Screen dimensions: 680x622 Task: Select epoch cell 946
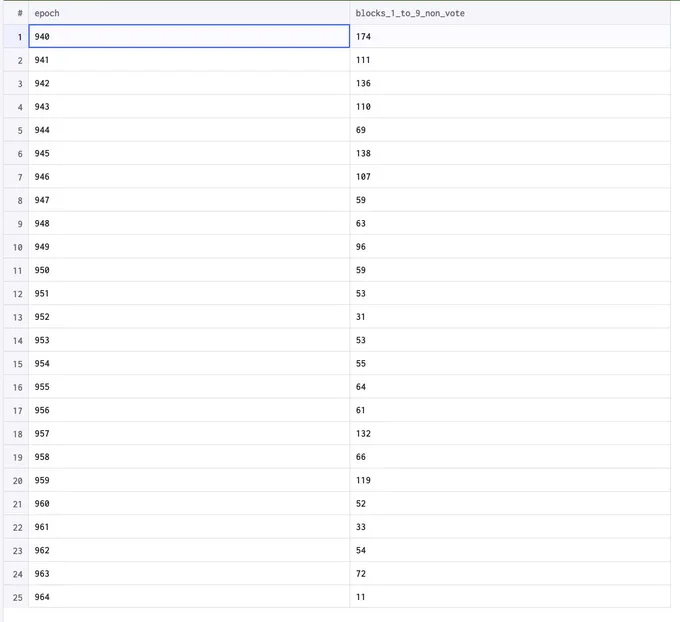(189, 177)
